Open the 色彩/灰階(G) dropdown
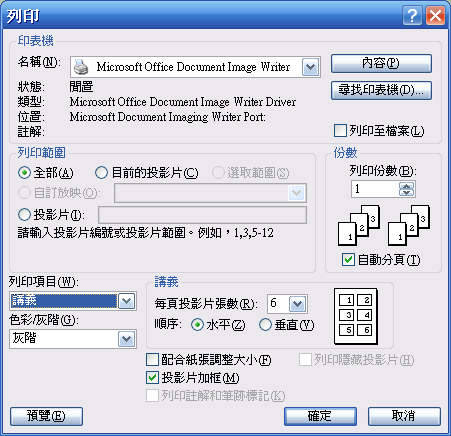 click(x=127, y=339)
